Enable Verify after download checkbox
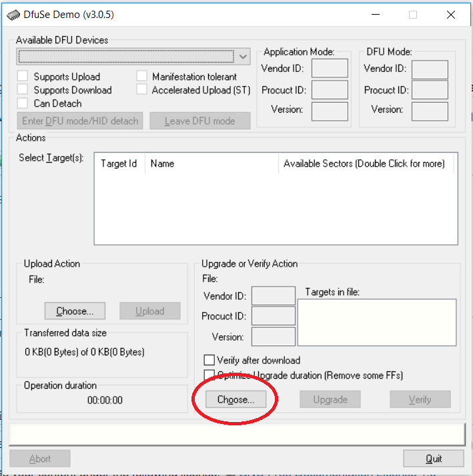 [x=209, y=361]
